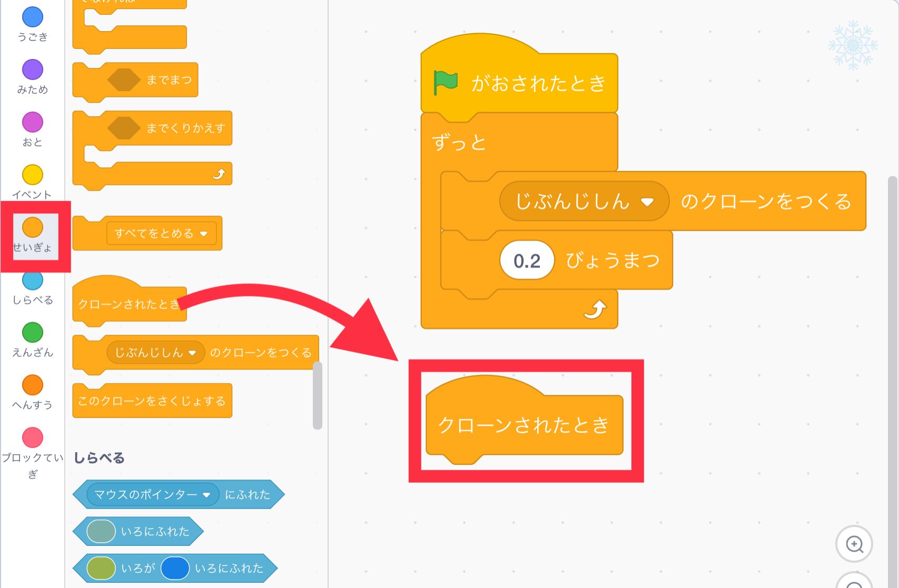899x588 pixels.
Task: Click the green swatch in いろが block
Action: click(101, 568)
